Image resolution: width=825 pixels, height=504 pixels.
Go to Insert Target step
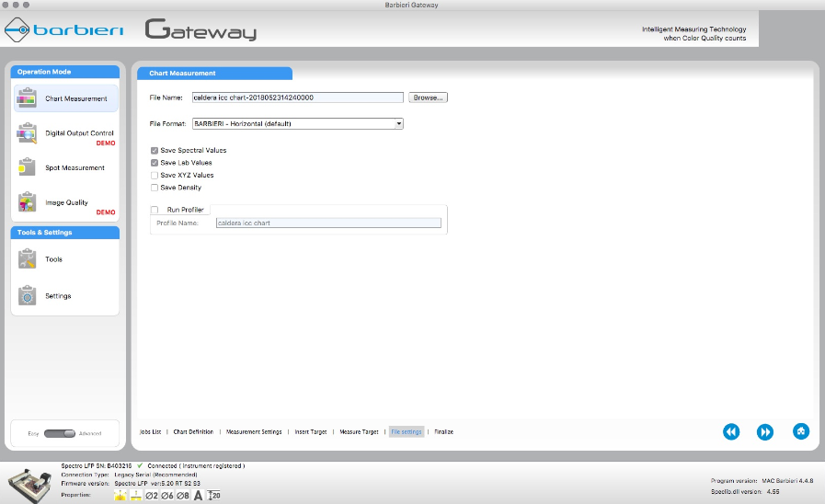pyautogui.click(x=311, y=432)
